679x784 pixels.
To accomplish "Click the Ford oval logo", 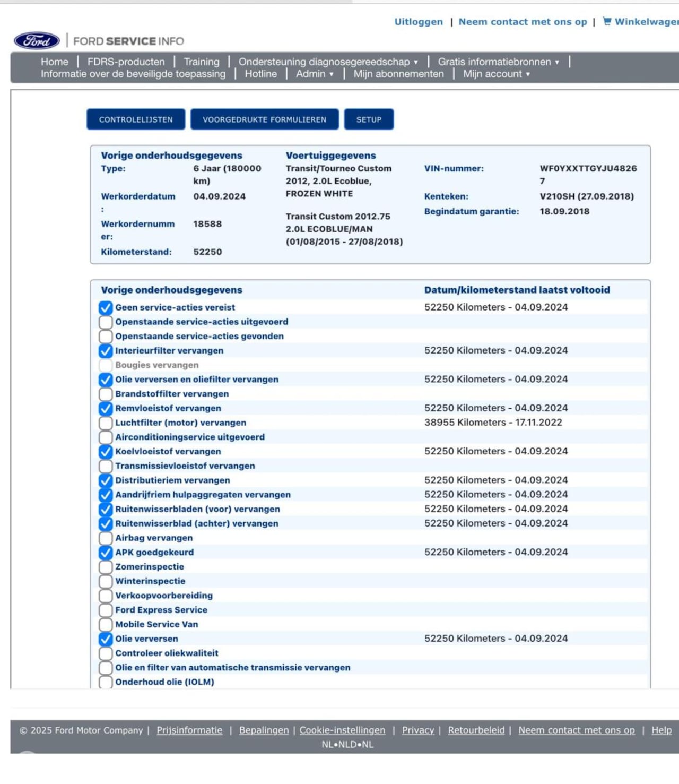I will [x=37, y=41].
